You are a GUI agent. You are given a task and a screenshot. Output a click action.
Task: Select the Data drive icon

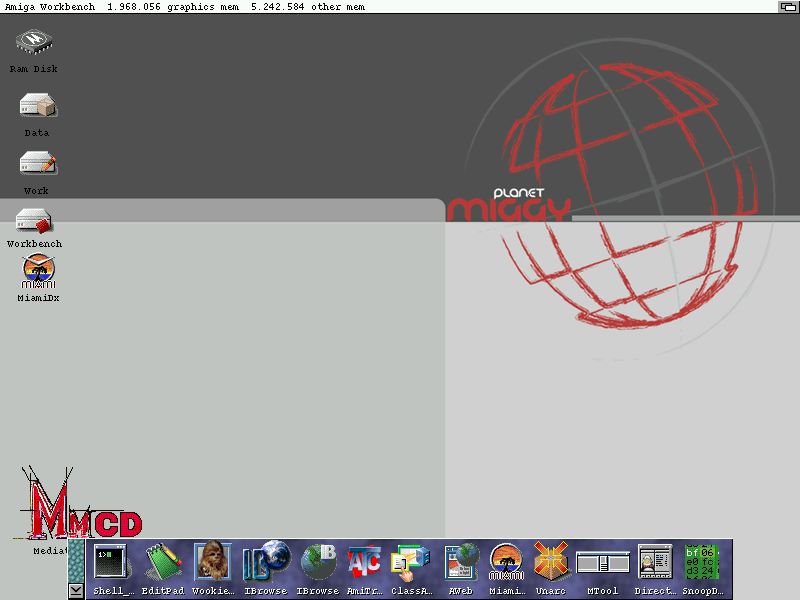click(38, 105)
